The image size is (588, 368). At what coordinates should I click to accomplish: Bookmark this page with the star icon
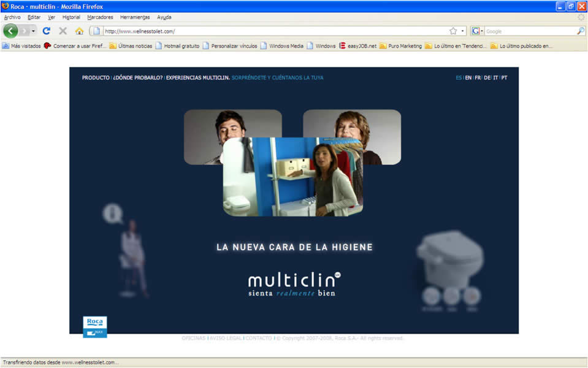click(x=453, y=31)
